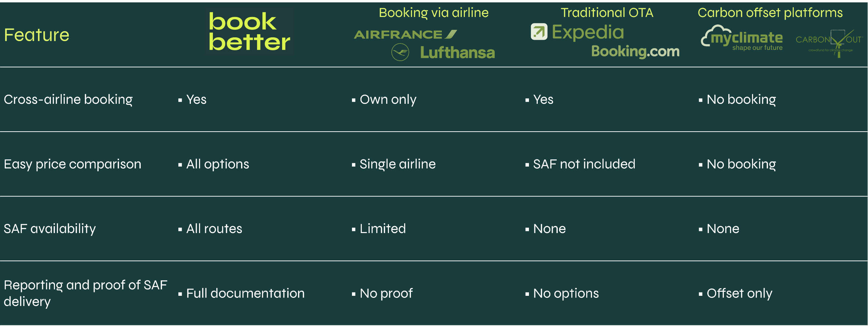This screenshot has height=326, width=868.
Task: Click Reporting and proof of SAF delivery
Action: (85, 293)
